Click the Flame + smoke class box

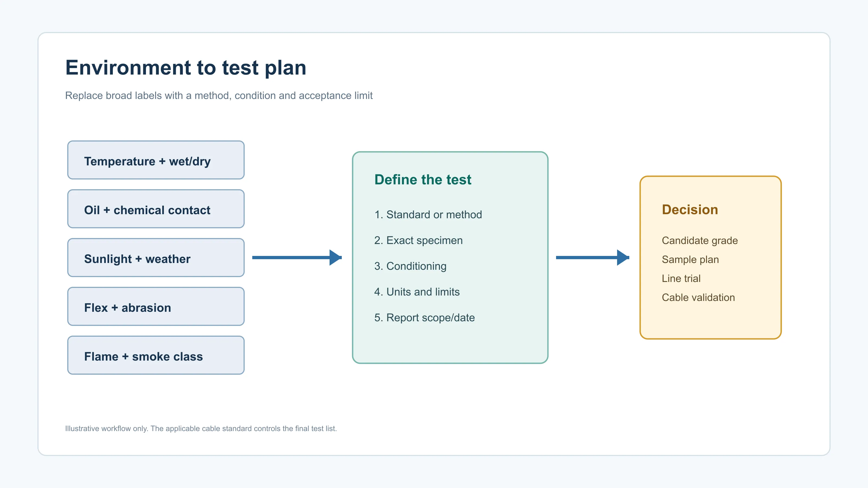point(156,355)
